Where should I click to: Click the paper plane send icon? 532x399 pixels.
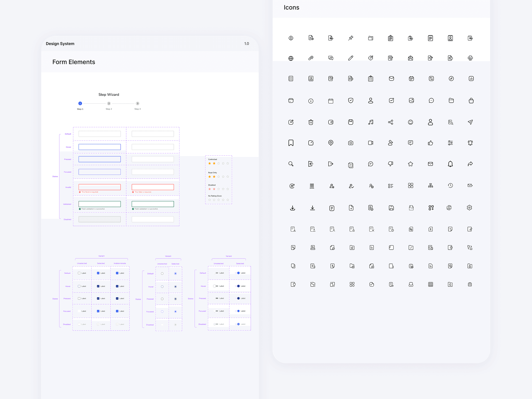pyautogui.click(x=470, y=122)
